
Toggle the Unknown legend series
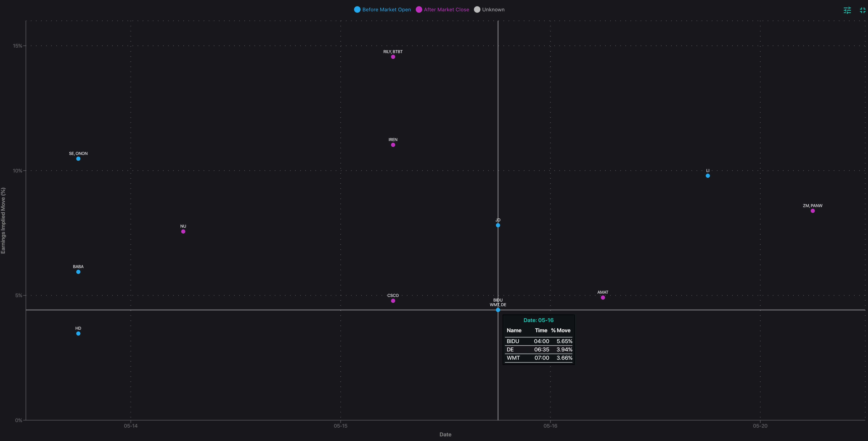[493, 9]
